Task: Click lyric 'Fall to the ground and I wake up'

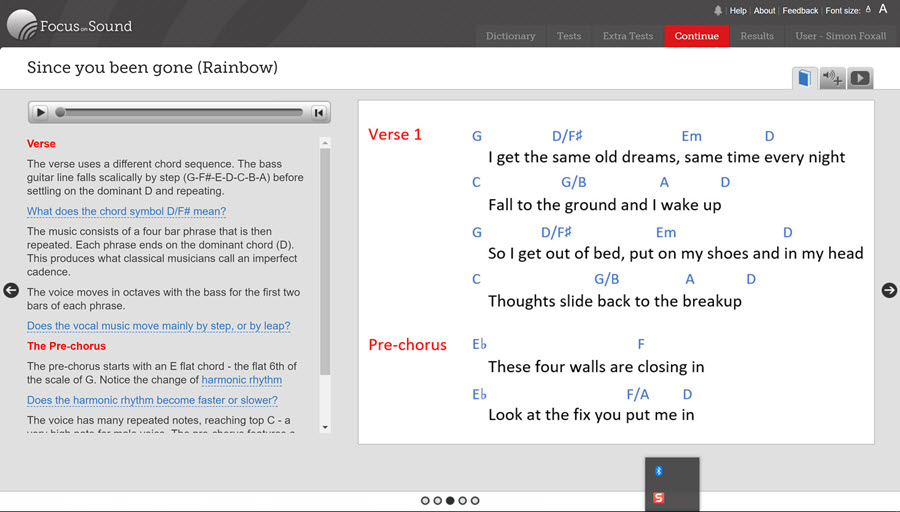Action: click(604, 205)
